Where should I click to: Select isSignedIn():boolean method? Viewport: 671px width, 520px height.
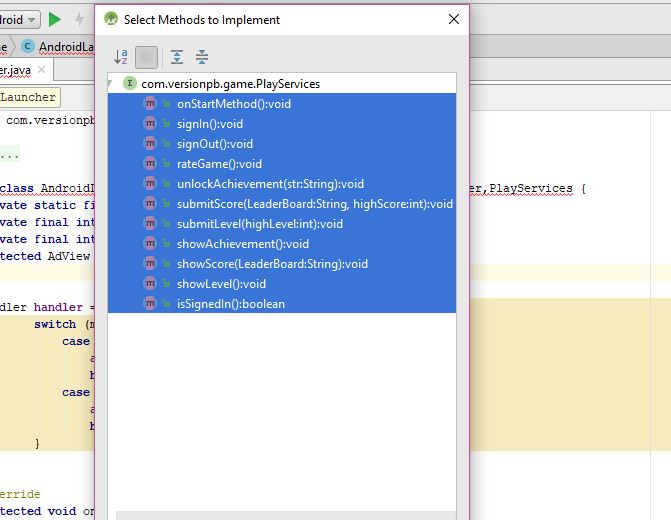282,304
